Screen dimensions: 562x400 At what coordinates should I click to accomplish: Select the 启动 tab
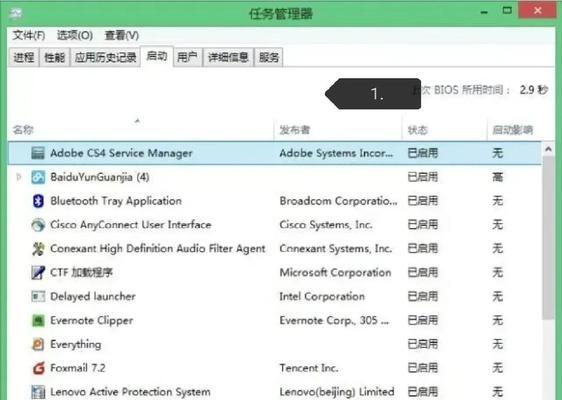click(x=157, y=56)
